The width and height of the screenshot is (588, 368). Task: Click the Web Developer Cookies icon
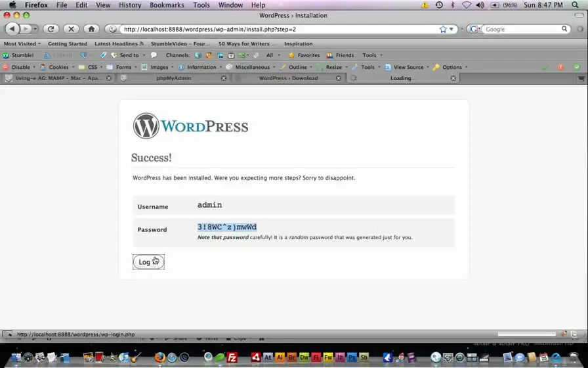(x=43, y=67)
